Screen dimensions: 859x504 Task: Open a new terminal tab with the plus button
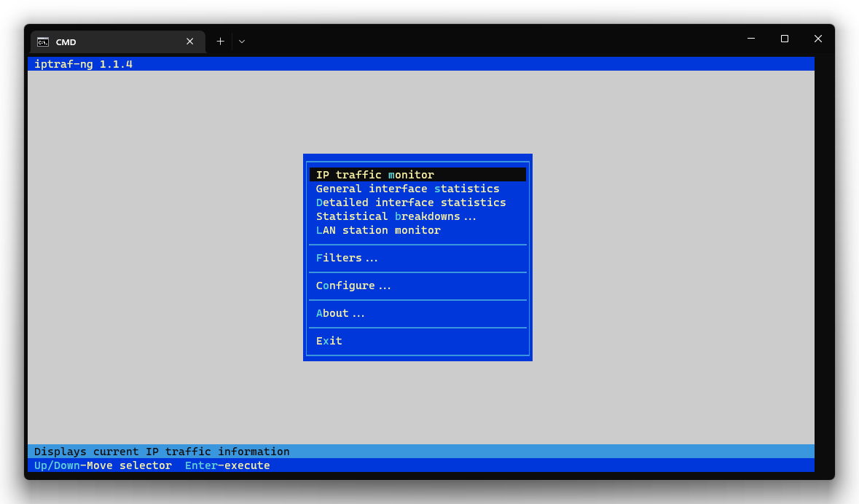point(220,42)
